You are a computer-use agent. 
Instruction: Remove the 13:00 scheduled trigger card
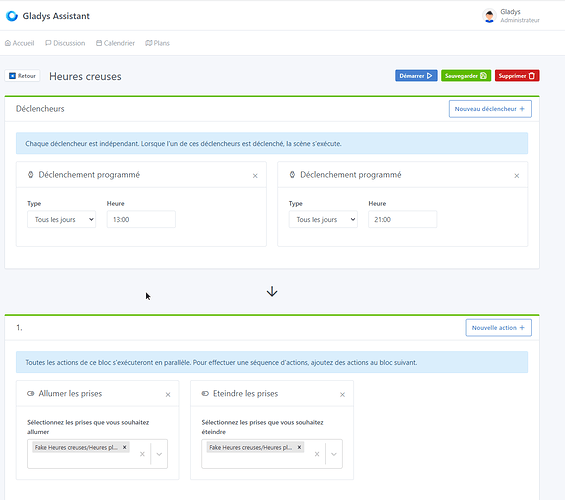(x=255, y=176)
